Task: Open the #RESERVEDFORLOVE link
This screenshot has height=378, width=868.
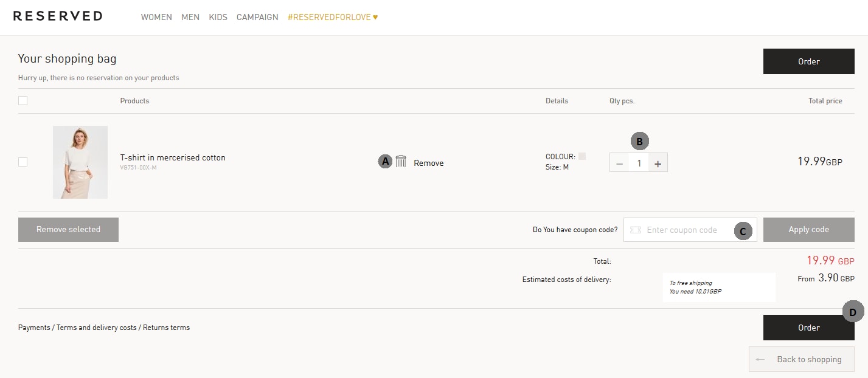Action: [x=332, y=17]
